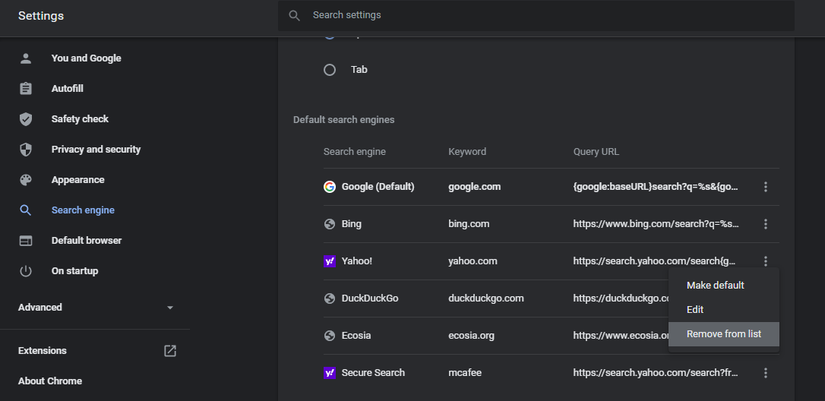This screenshot has height=401, width=825.
Task: Click the Default browser window icon
Action: coord(26,241)
